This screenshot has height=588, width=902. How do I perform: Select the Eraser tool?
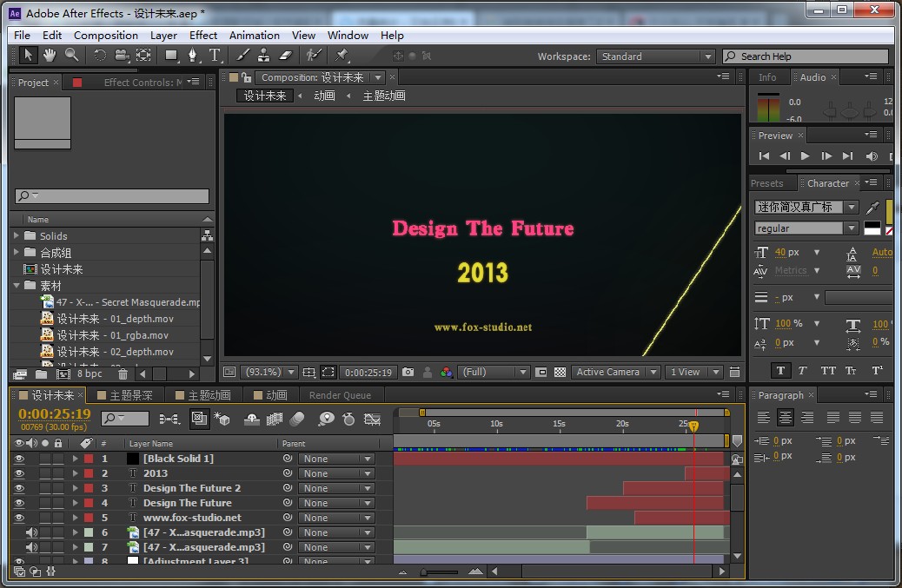285,56
